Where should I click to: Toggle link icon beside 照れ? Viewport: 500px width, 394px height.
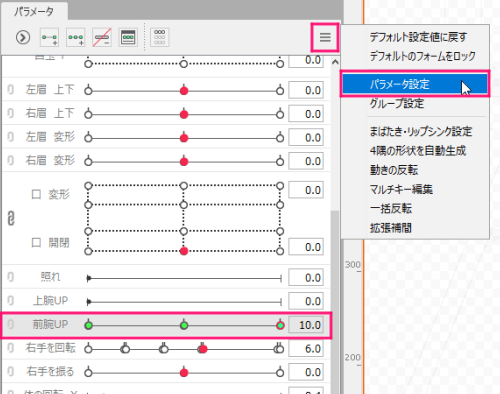[x=11, y=277]
